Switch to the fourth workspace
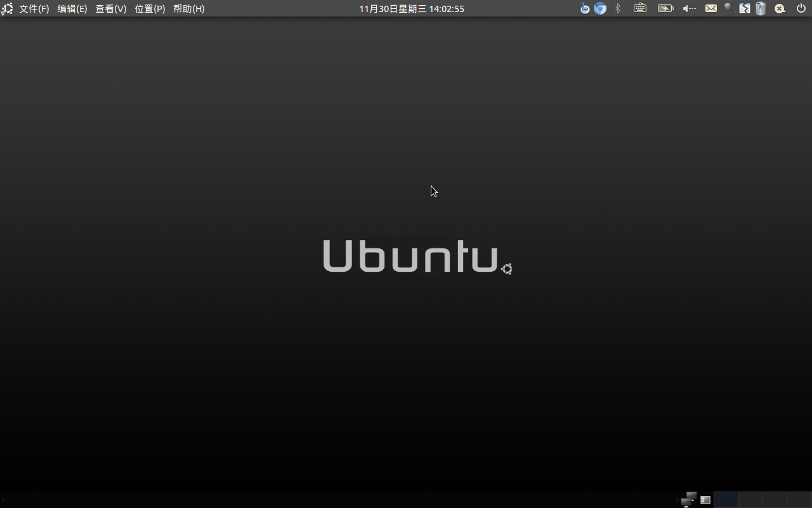The image size is (812, 508). pyautogui.click(x=799, y=500)
